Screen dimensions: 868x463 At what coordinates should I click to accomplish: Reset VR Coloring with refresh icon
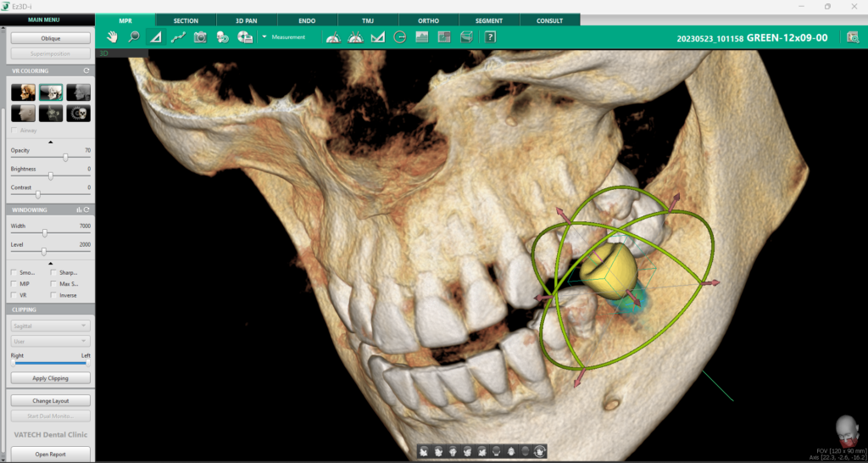tap(86, 71)
